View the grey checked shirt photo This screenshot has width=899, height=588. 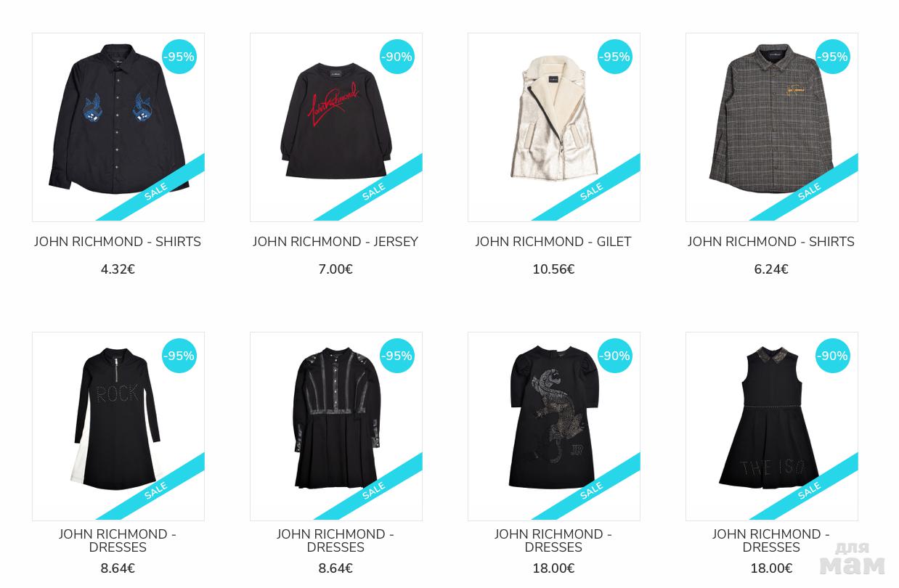772,127
